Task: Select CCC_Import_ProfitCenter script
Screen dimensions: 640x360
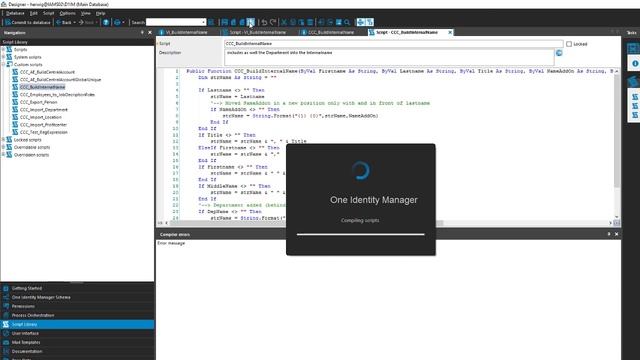Action: pos(43,124)
